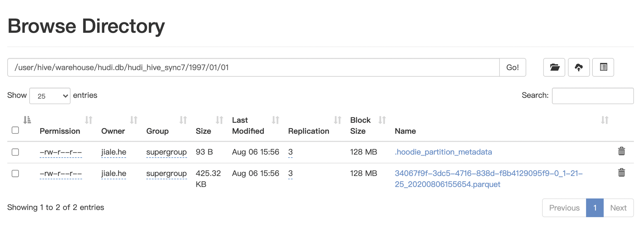644x228 pixels.
Task: Sort by Size column arrows
Action: tap(219, 120)
